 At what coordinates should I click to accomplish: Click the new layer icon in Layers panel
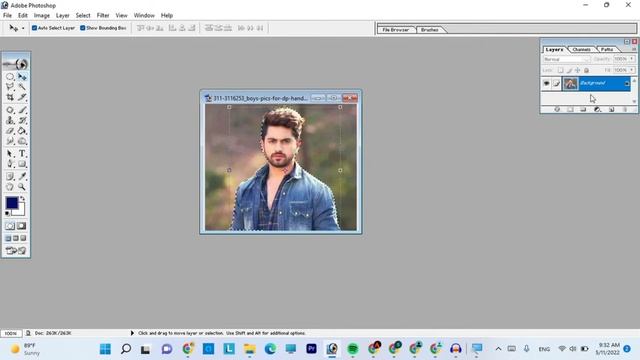[611, 109]
